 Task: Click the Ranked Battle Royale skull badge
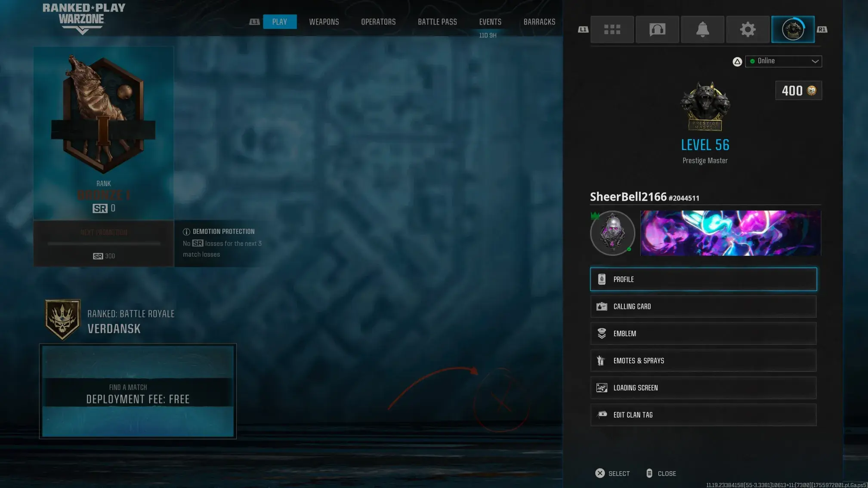click(63, 319)
